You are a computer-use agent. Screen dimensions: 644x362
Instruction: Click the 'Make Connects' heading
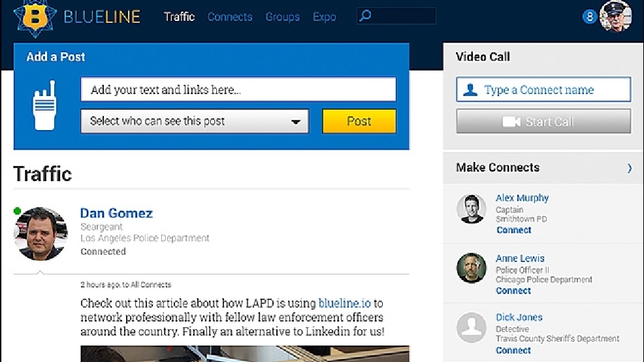pos(498,168)
